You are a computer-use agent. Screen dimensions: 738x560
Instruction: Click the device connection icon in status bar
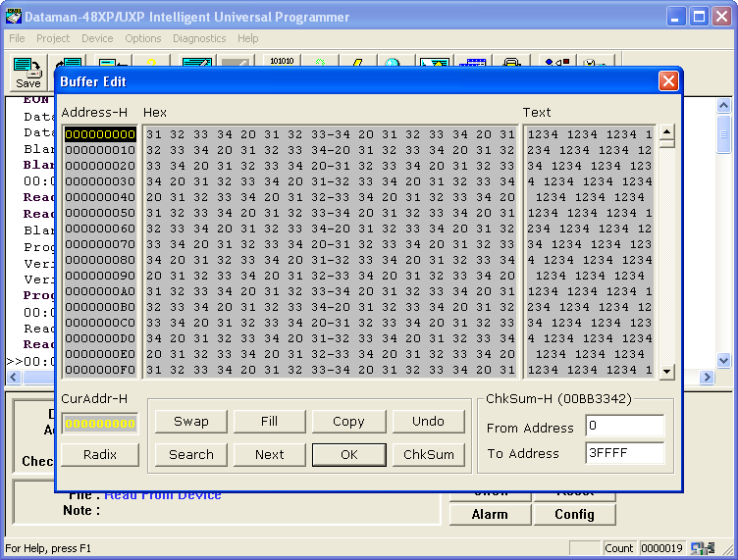[702, 548]
